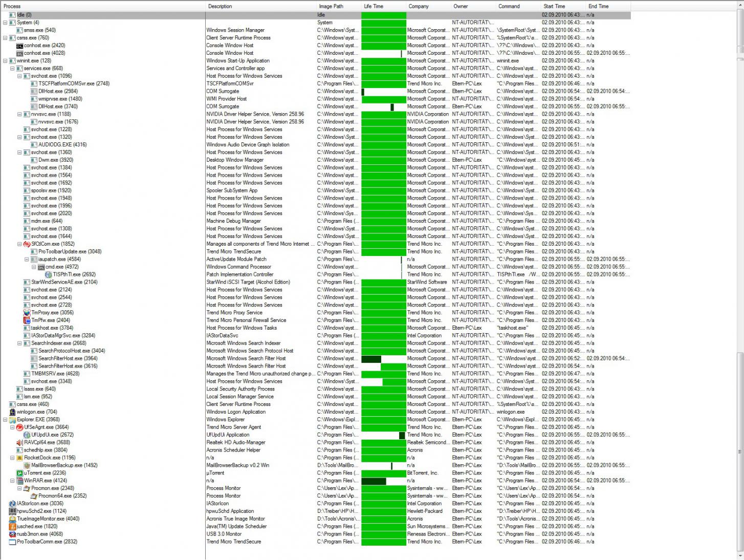
Task: Click the nusb3mon.exe USB icon
Action: 12,534
